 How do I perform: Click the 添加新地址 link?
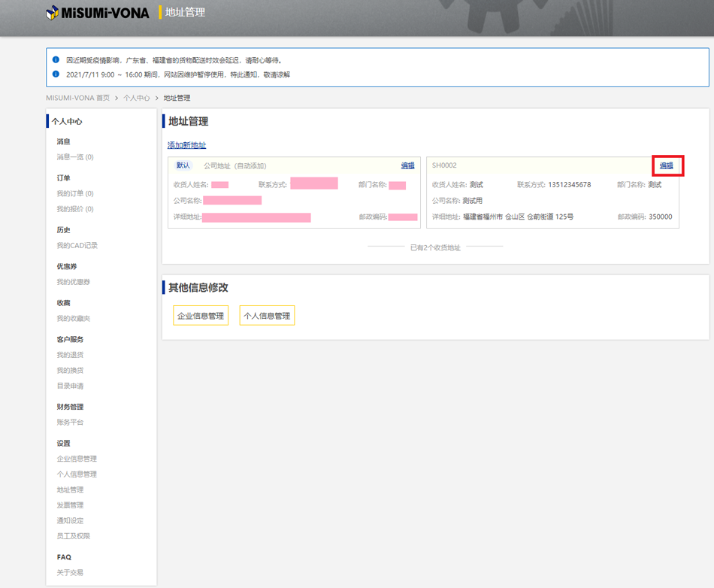tap(186, 145)
